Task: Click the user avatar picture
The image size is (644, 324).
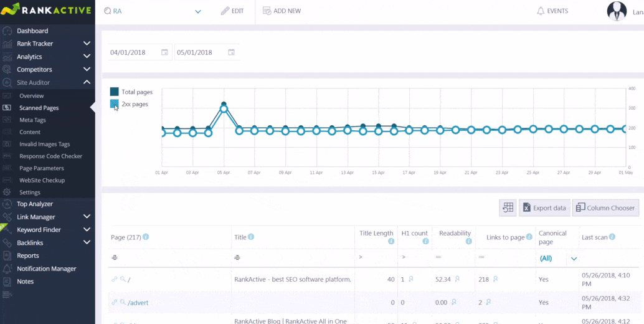Action: coord(617,11)
